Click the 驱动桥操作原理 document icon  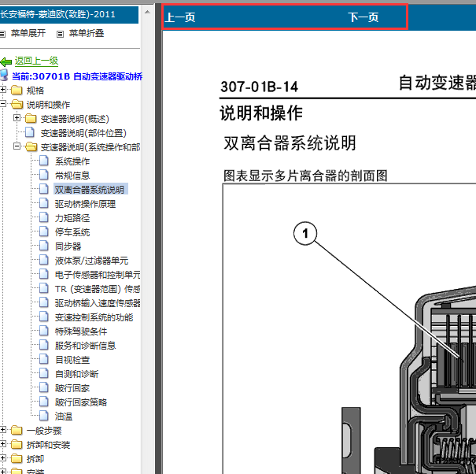tap(44, 203)
